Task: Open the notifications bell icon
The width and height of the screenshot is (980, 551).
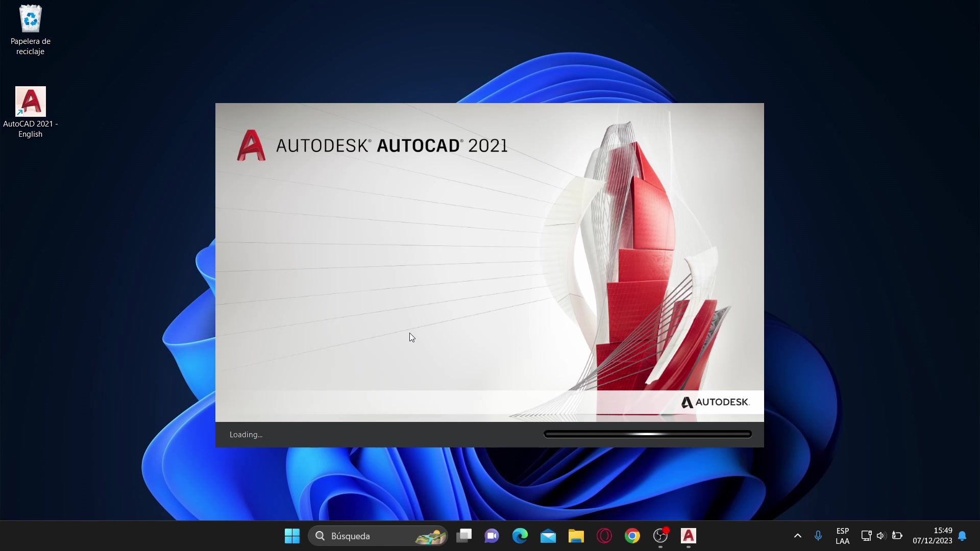Action: [962, 536]
